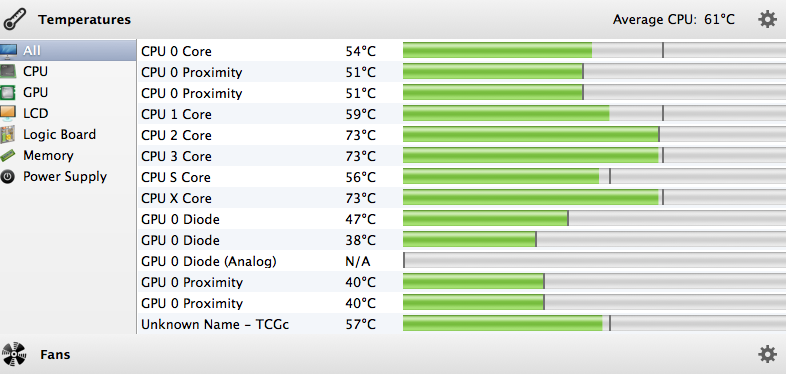Screen dimensions: 786x375
Task: Click the TCGc temperature bar
Action: point(595,324)
